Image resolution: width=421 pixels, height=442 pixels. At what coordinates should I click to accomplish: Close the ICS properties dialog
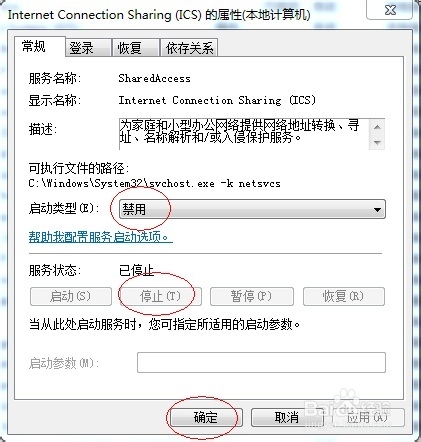(391, 10)
